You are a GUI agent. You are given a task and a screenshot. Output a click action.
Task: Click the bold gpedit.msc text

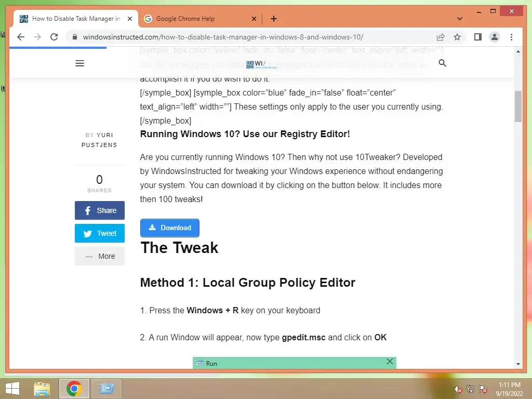click(303, 338)
